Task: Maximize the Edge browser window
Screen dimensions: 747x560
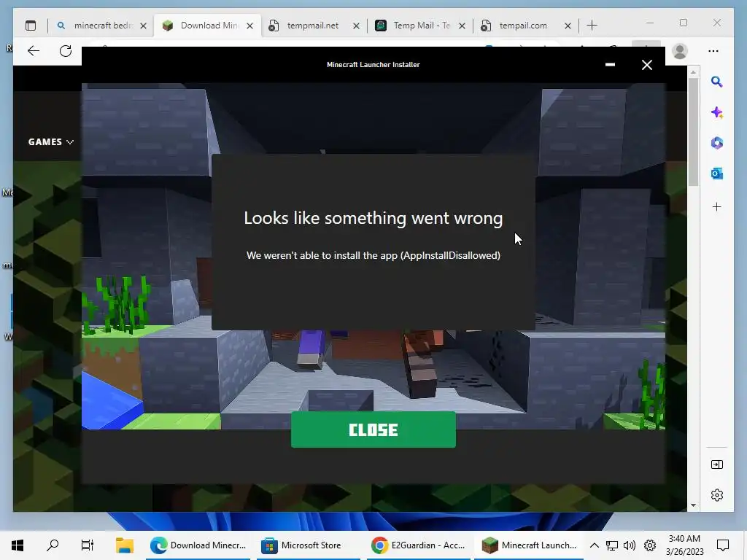Action: pyautogui.click(x=683, y=23)
